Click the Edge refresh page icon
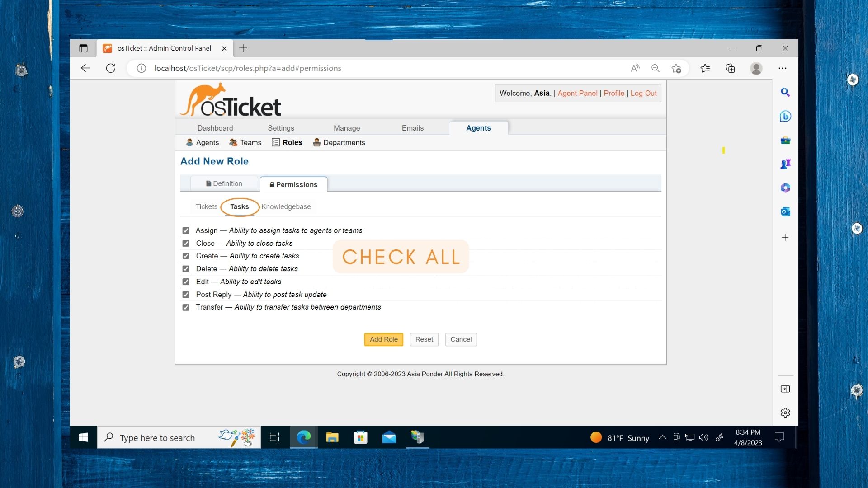 point(111,68)
